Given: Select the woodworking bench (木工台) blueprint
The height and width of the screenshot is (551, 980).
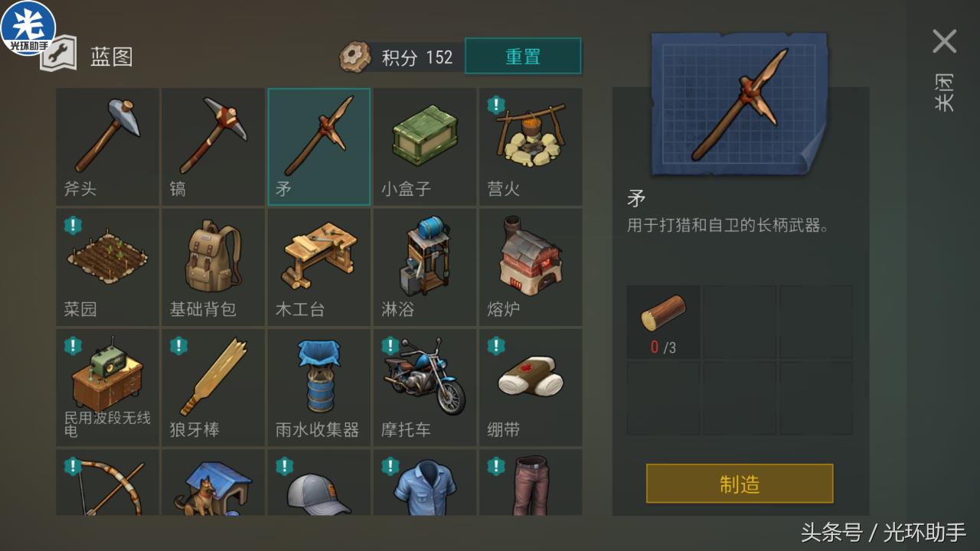Looking at the screenshot, I should [x=319, y=267].
